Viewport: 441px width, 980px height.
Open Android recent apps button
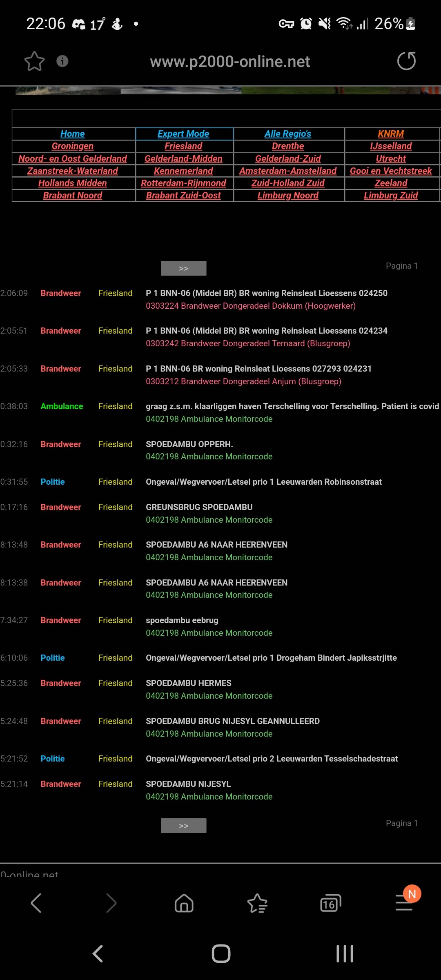click(345, 954)
